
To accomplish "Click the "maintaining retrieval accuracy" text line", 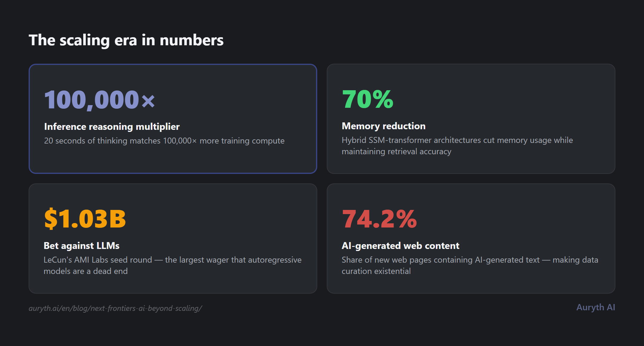I will click(x=396, y=152).
